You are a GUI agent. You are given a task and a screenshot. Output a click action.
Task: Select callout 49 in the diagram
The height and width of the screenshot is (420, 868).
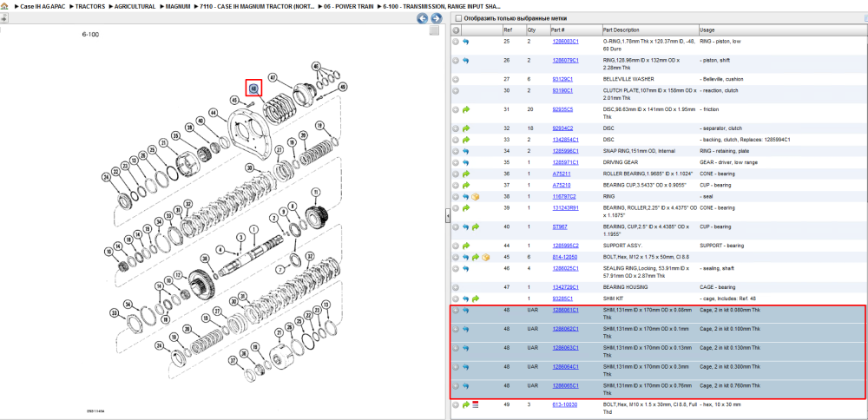pyautogui.click(x=343, y=86)
